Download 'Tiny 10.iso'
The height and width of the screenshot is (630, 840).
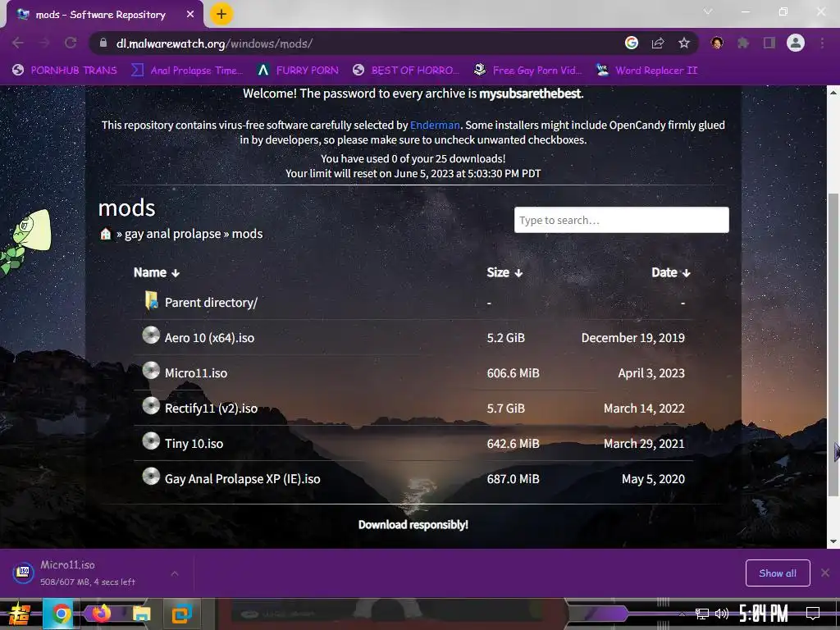(x=194, y=444)
